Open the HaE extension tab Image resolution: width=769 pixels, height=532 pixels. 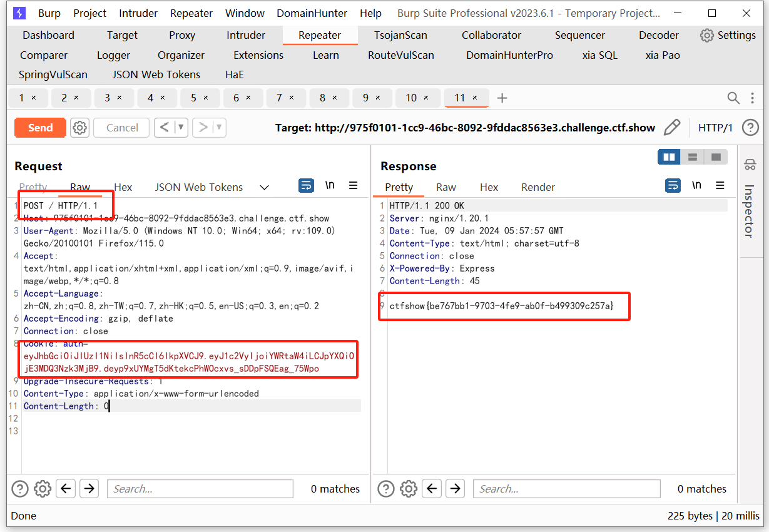[235, 74]
